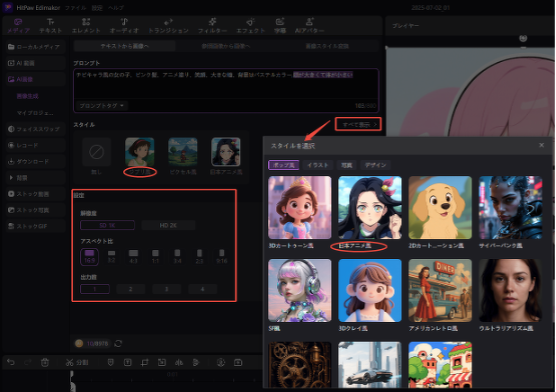Select AI画像 in the sidebar
Screen dimensions: 556x392
click(35, 79)
